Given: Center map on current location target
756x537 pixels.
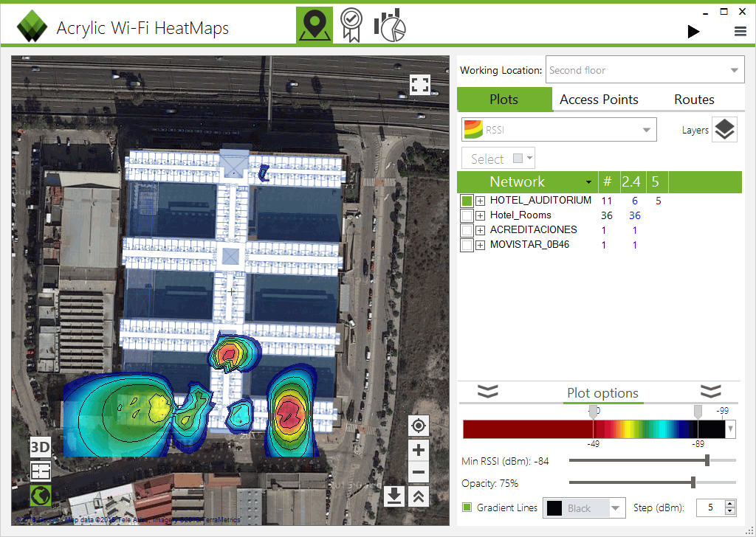Looking at the screenshot, I should click(x=419, y=426).
